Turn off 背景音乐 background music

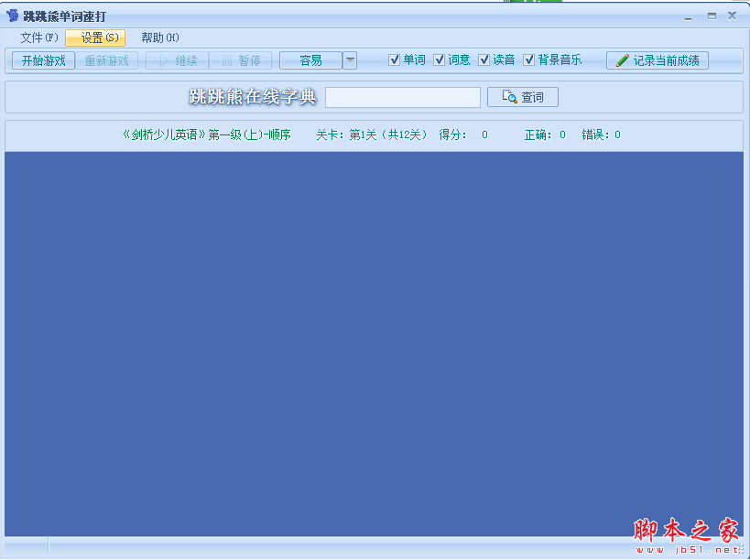[x=527, y=60]
